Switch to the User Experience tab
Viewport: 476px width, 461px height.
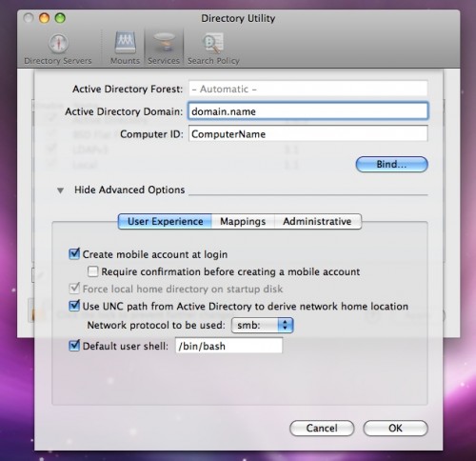[165, 221]
